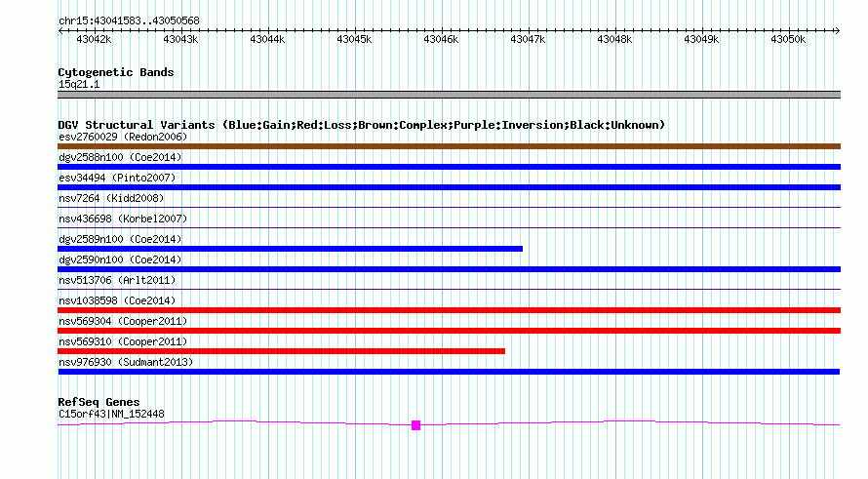Open the RefSeq Genes track title
Screen dimensions: 868x479
pos(99,402)
